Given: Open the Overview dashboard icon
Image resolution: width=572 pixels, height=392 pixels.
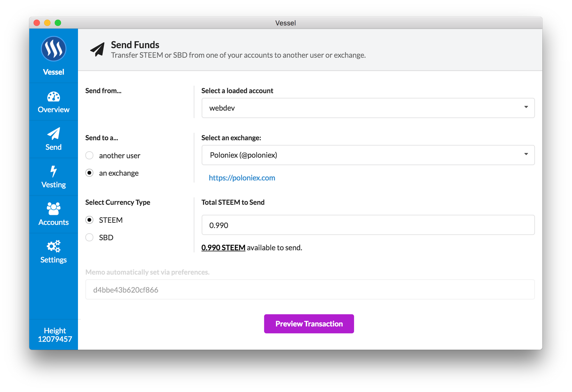Looking at the screenshot, I should tap(53, 97).
